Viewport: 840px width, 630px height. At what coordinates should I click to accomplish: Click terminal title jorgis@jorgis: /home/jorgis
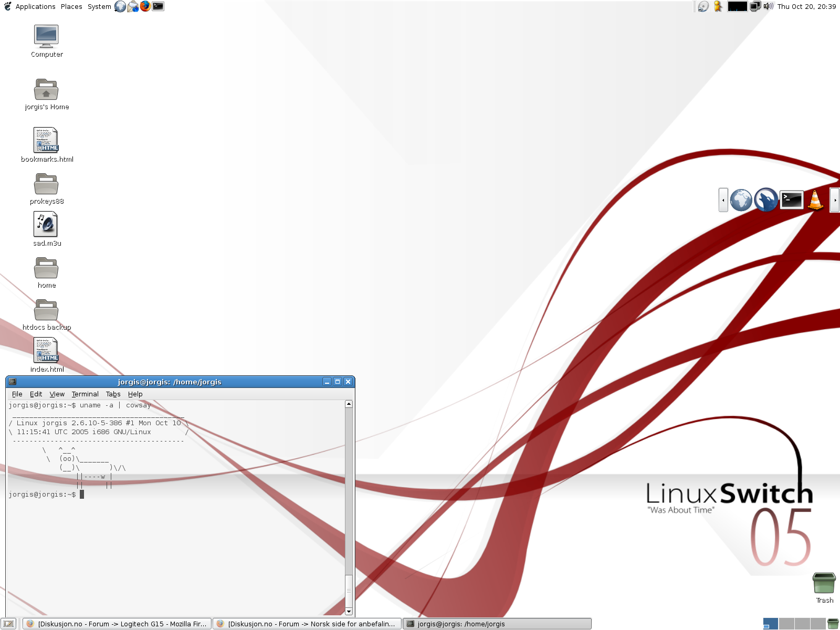(170, 382)
